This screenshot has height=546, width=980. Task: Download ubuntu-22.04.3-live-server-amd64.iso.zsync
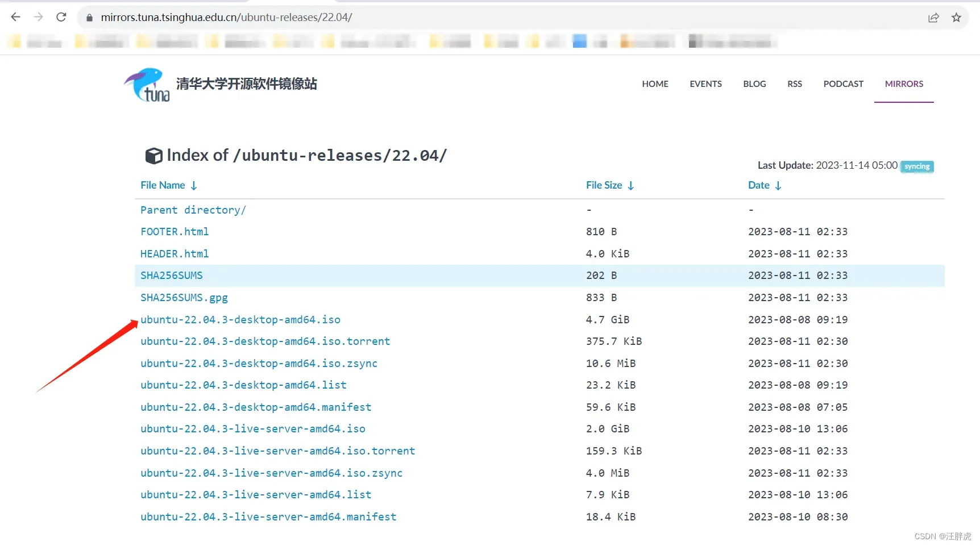tap(272, 473)
